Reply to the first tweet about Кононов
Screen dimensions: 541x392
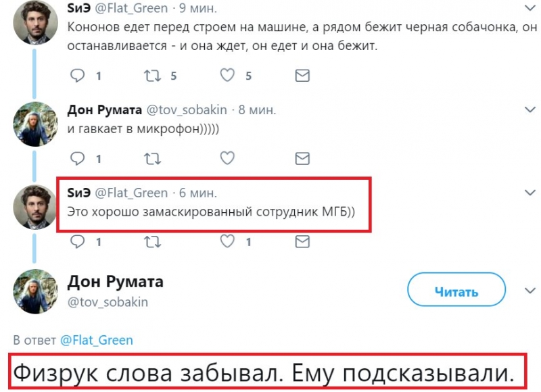[78, 76]
